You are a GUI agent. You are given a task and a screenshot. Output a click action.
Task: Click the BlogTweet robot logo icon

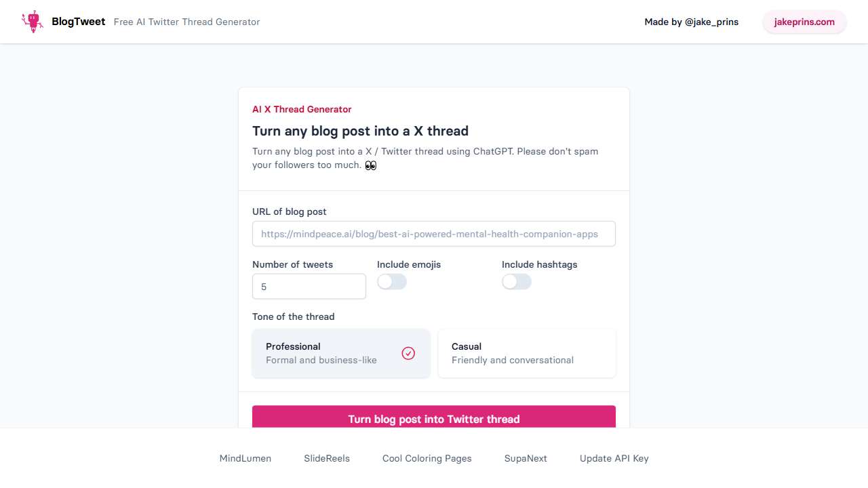click(32, 22)
